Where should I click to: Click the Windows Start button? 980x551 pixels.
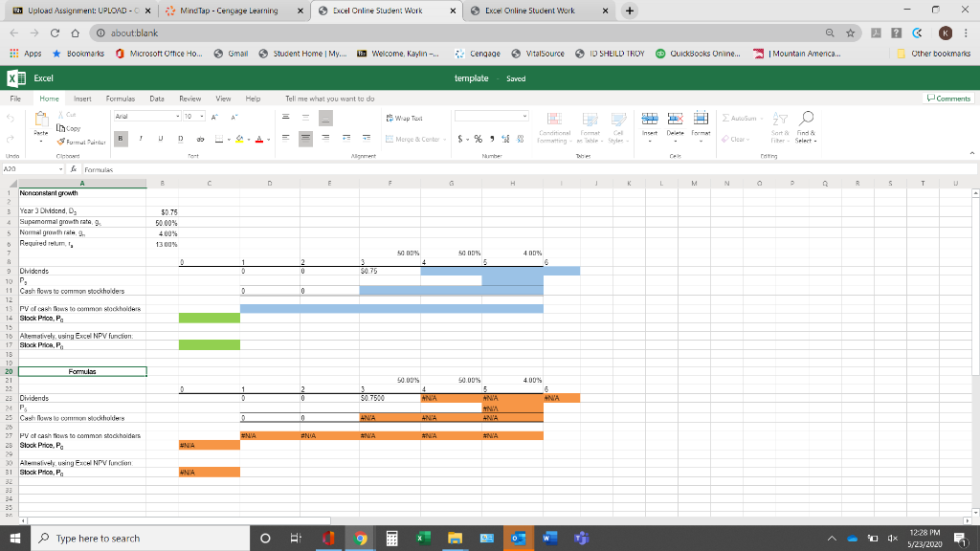pyautogui.click(x=15, y=538)
